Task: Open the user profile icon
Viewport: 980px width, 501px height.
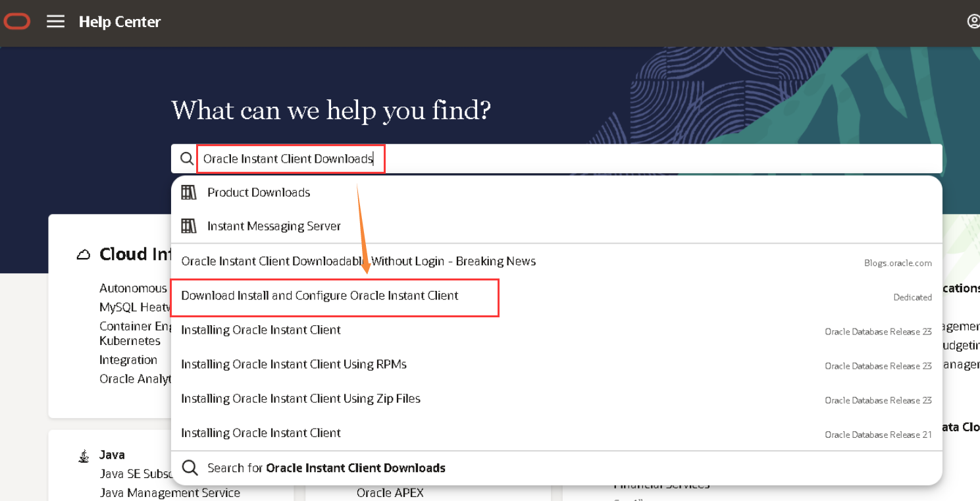Action: [x=973, y=22]
